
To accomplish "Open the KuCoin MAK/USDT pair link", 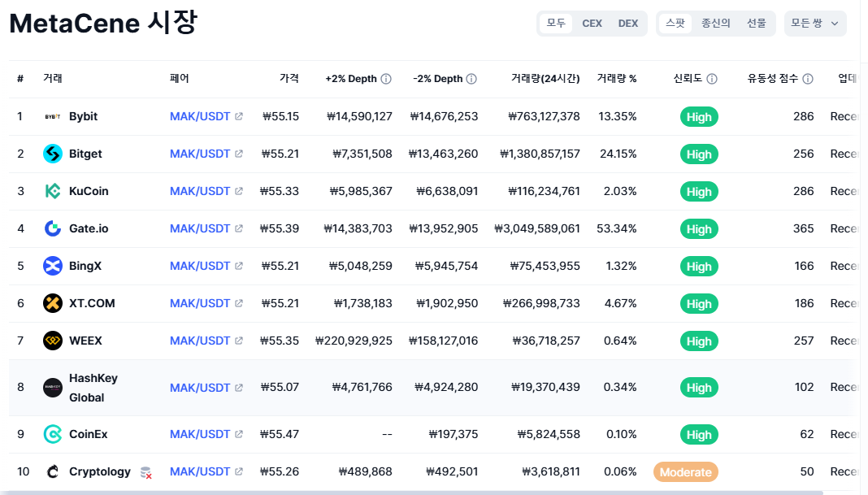I will (200, 191).
